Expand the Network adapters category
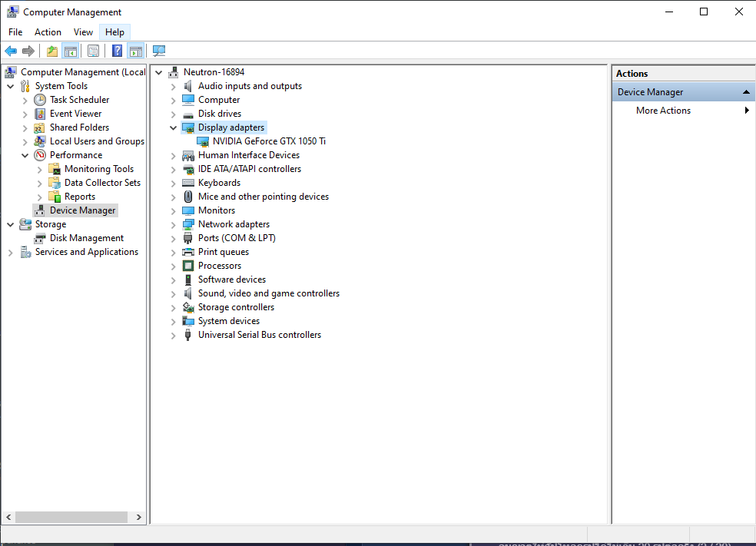 pyautogui.click(x=173, y=224)
